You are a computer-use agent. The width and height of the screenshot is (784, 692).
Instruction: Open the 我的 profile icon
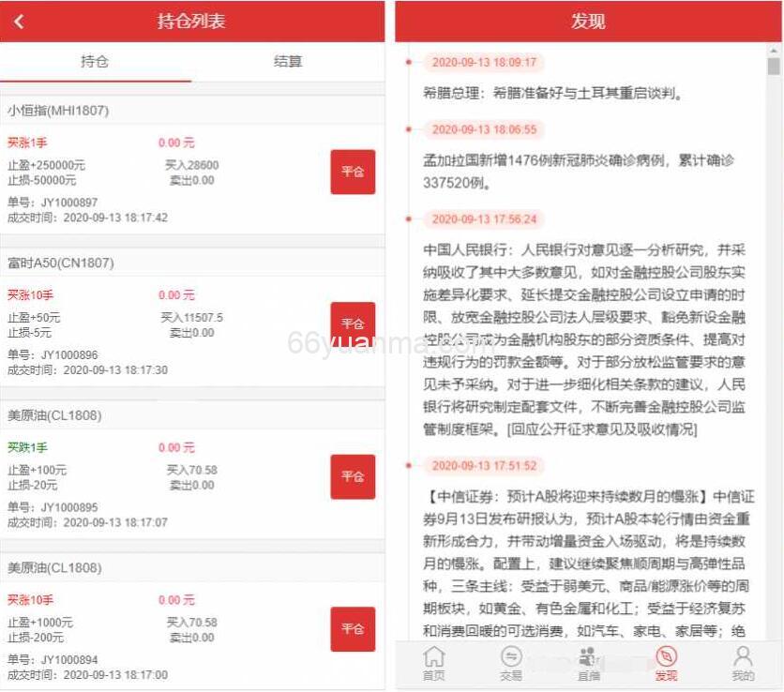pyautogui.click(x=744, y=666)
